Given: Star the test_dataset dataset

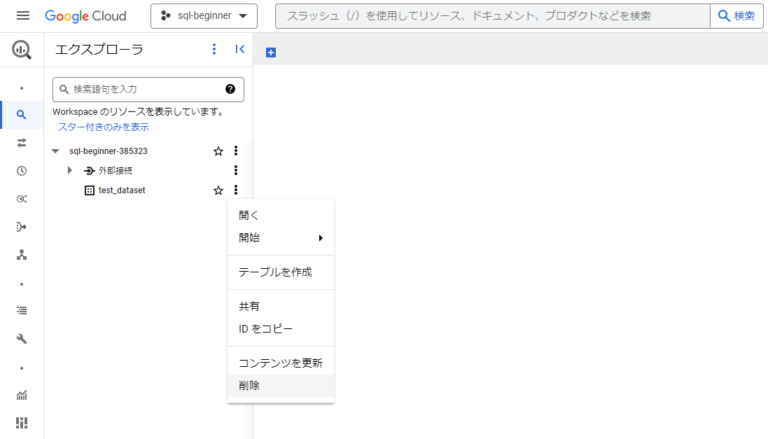Looking at the screenshot, I should click(x=218, y=190).
